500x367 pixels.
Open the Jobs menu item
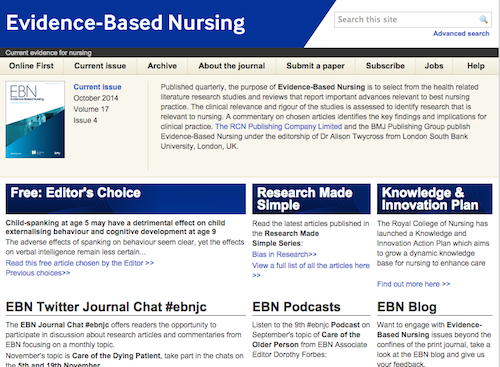coord(434,66)
